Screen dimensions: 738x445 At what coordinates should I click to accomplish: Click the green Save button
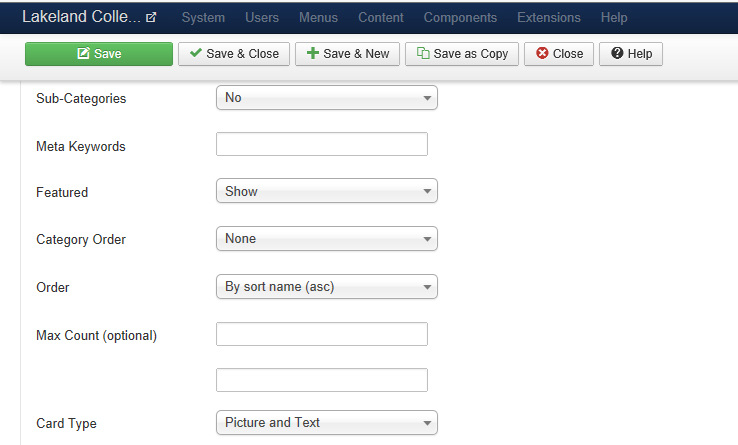(x=98, y=54)
